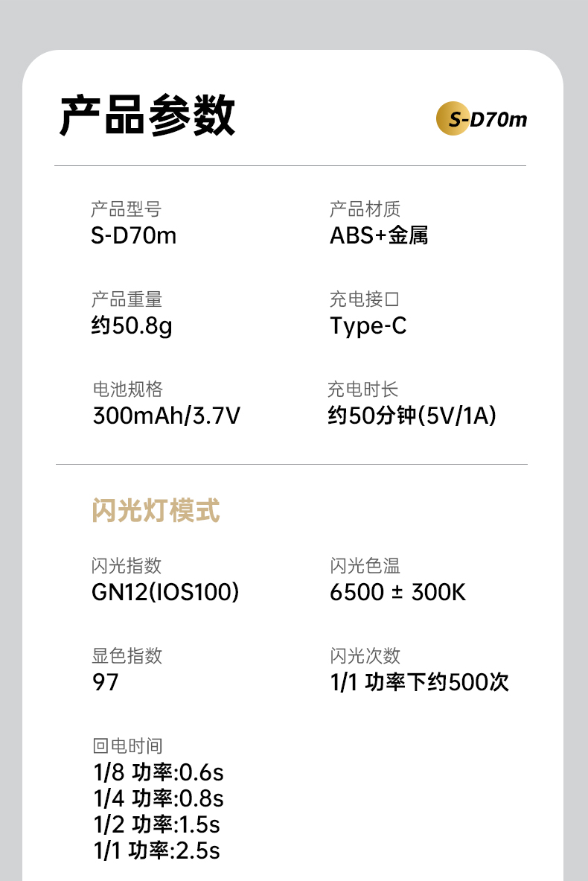Click the 6500 ± 300K color temperature
This screenshot has width=588, height=881.
(397, 592)
